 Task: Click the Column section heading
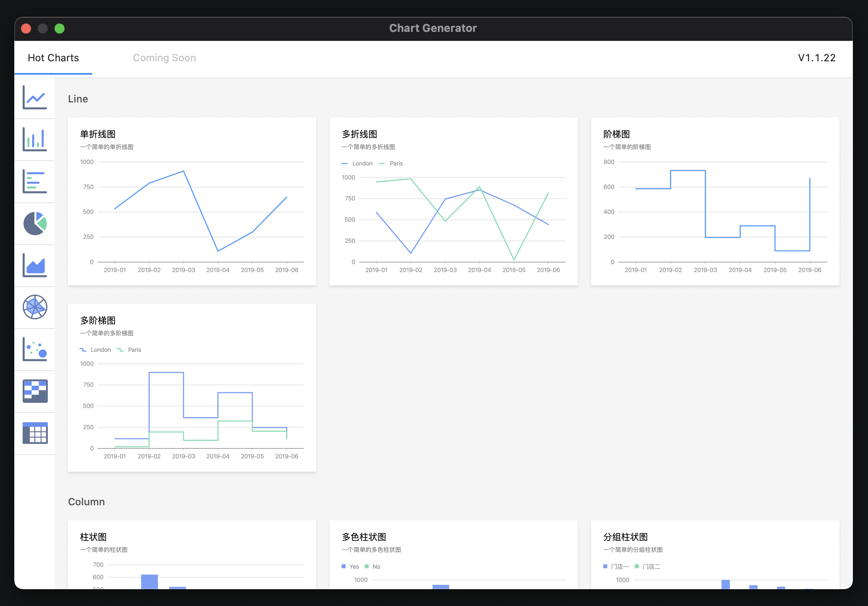pyautogui.click(x=86, y=502)
